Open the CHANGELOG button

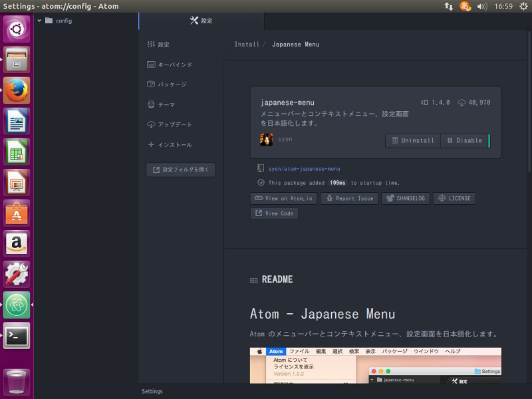click(x=406, y=198)
